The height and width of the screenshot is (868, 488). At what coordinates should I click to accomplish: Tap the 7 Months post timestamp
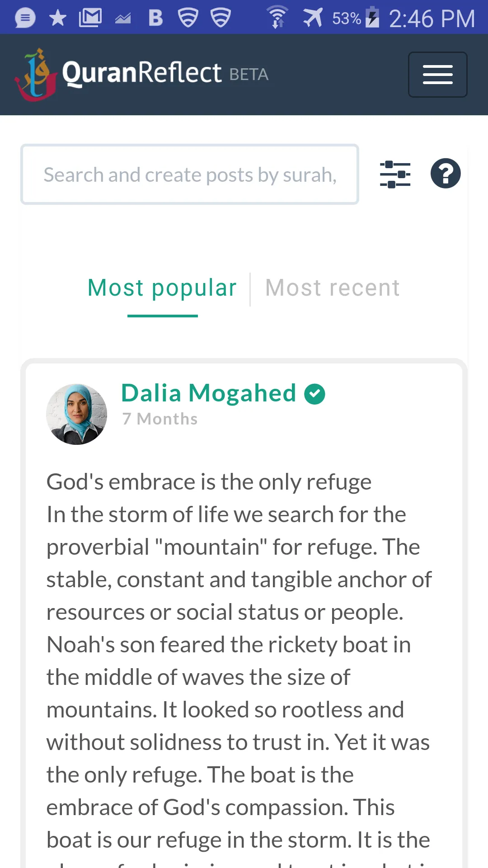(160, 419)
